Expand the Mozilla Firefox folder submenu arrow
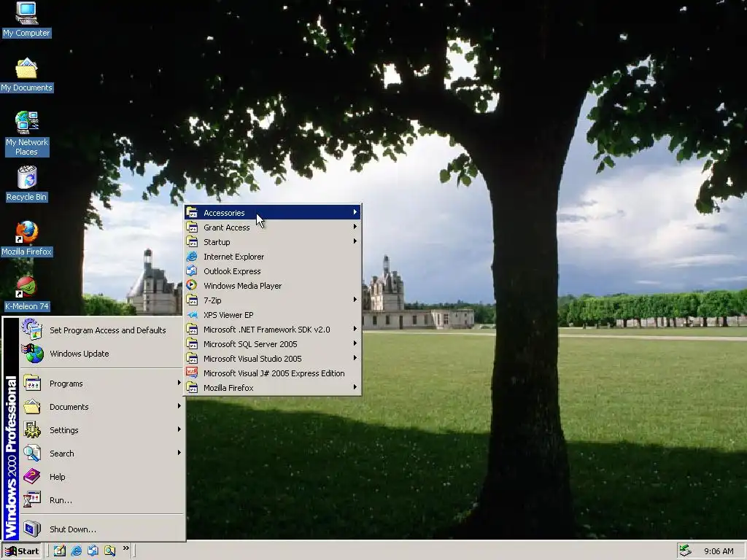Screen dimensions: 747x560 click(355, 387)
